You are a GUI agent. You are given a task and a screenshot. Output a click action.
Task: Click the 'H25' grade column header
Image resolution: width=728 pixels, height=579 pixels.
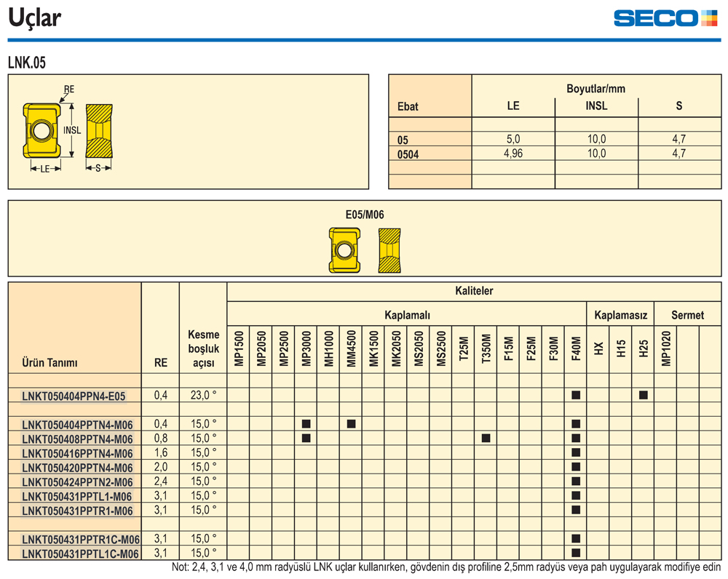pos(644,348)
